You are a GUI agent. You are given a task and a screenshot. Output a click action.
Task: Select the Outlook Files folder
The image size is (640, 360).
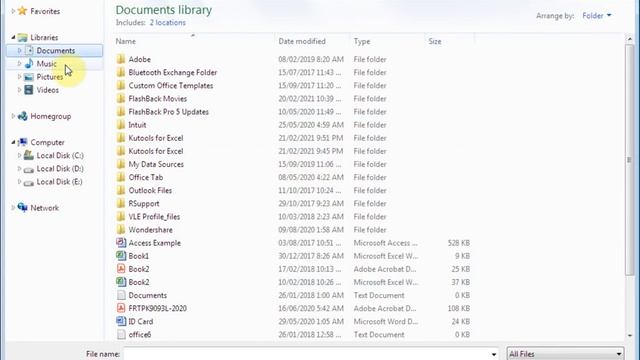150,190
